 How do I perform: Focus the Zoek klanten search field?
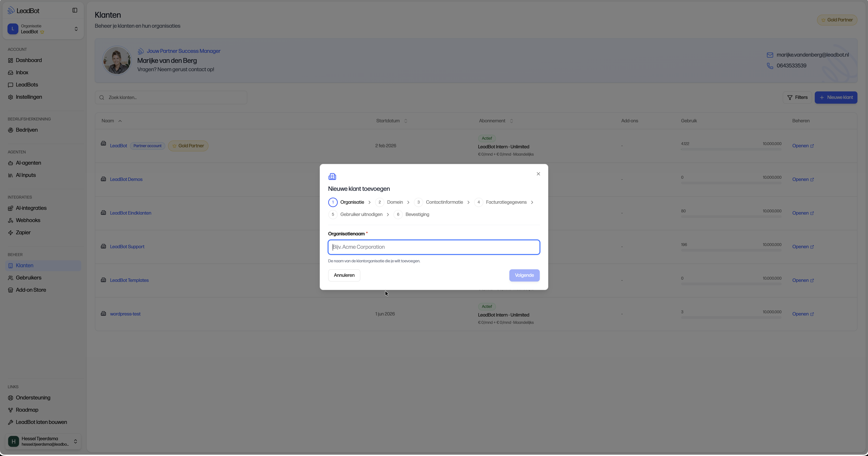171,98
